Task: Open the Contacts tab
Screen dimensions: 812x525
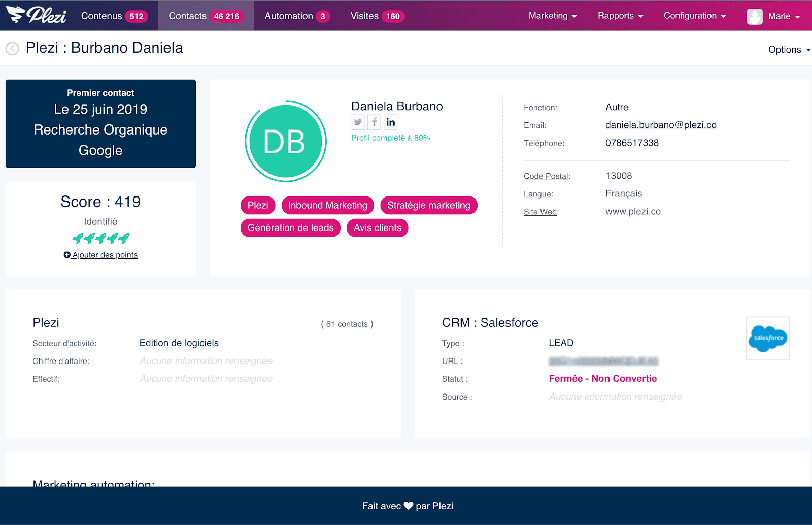Action: pyautogui.click(x=206, y=16)
